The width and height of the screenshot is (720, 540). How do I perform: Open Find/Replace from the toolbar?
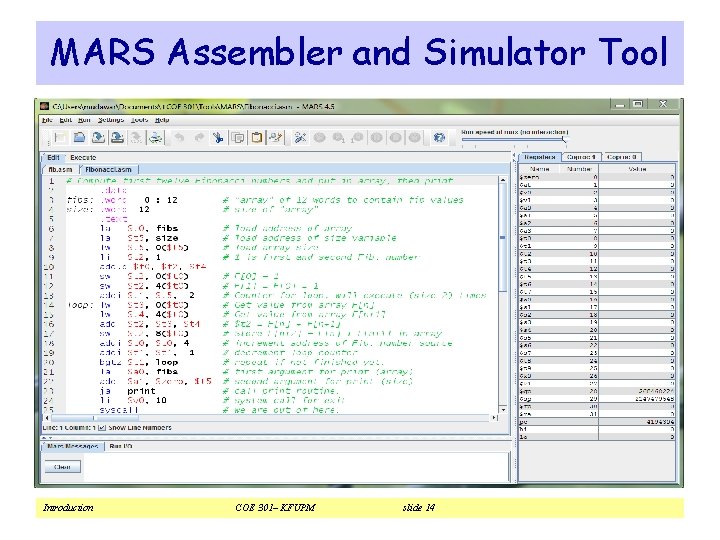276,137
